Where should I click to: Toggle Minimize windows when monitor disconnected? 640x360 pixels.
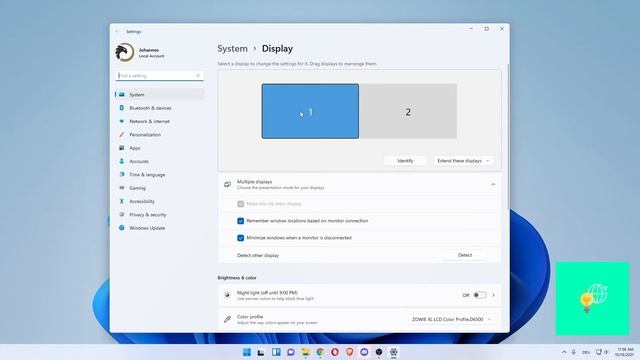240,238
